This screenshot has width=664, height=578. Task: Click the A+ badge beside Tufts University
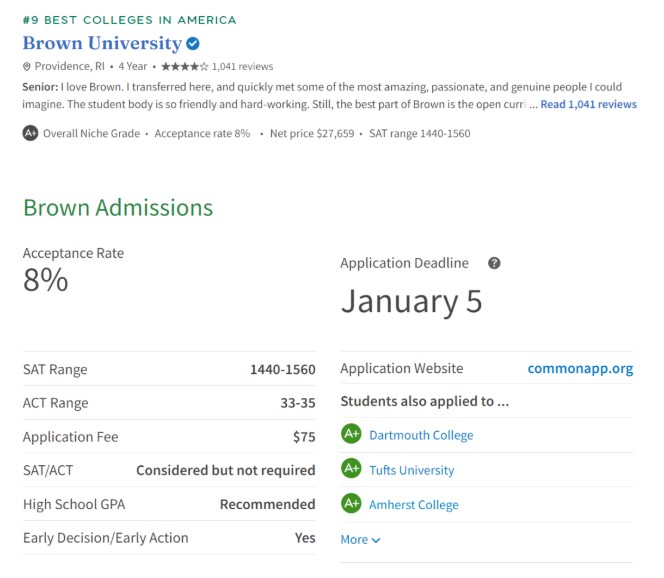tap(351, 468)
